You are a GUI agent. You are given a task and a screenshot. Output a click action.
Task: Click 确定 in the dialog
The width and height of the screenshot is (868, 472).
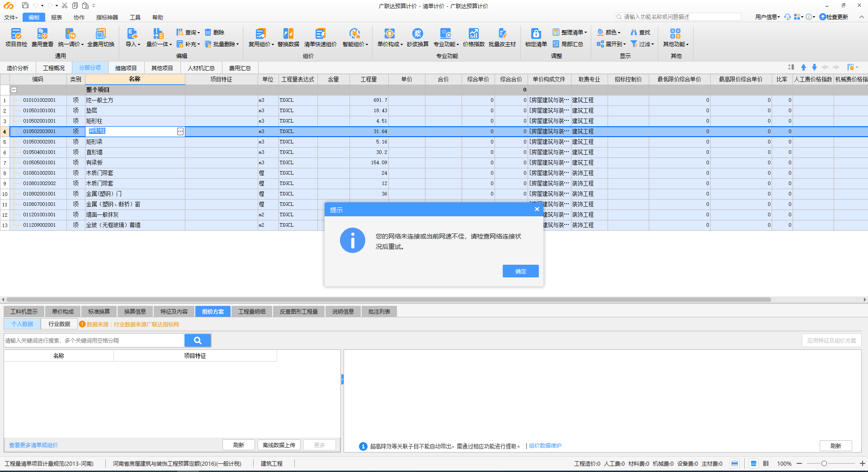coord(520,271)
